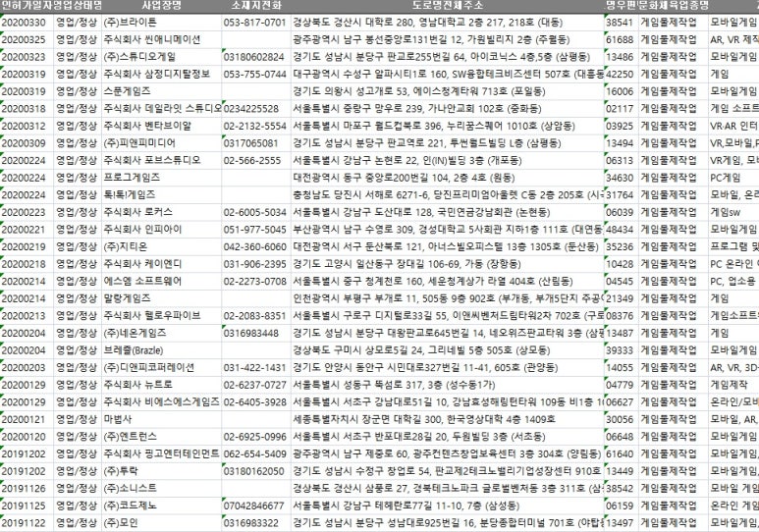759x532 pixels.
Task: Select cell 주식회사 씬애니메이션
Action: 162,39
